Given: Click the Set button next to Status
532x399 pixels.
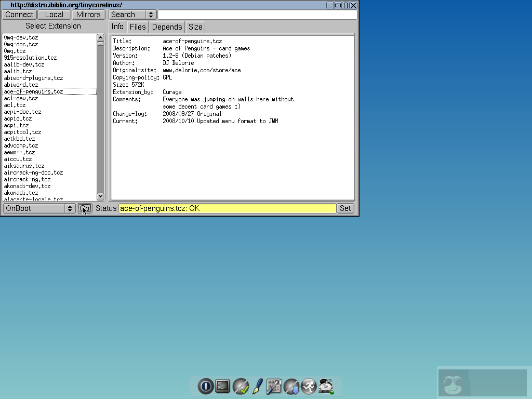Looking at the screenshot, I should click(345, 208).
